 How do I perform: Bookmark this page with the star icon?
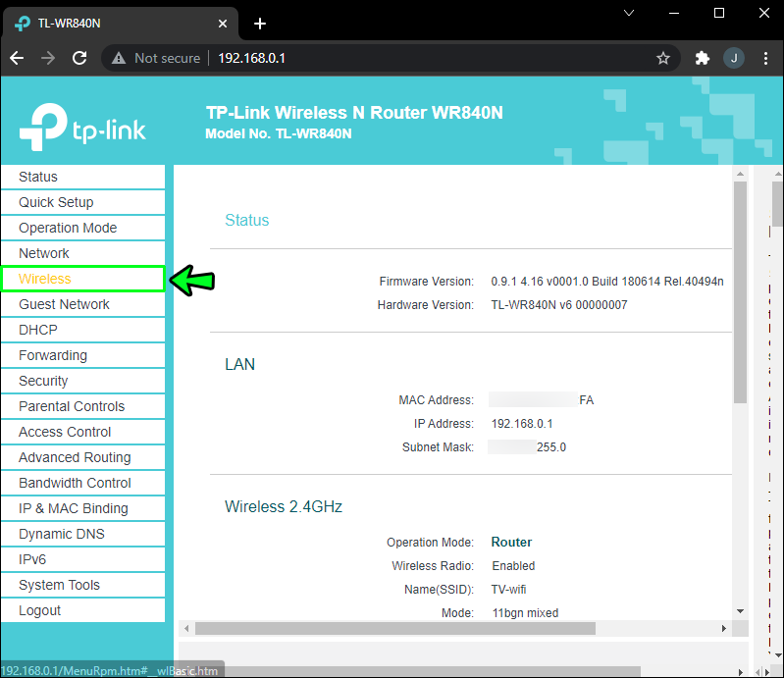coord(663,58)
